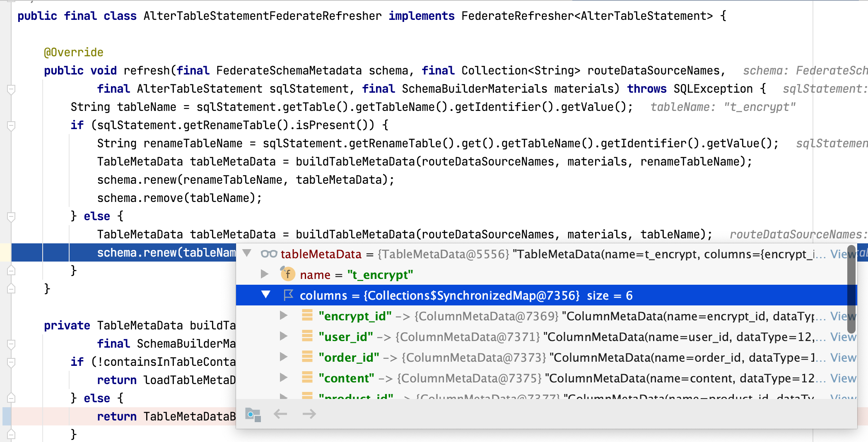Toggle fold end marker at closing brace after schema.renew
Screen dimensions: 868x442
11,271
